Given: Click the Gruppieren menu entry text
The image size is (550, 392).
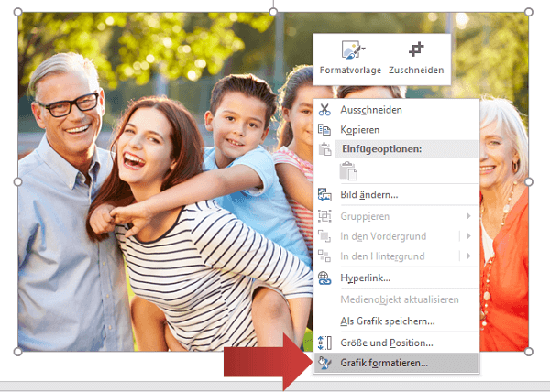Looking at the screenshot, I should click(365, 216).
